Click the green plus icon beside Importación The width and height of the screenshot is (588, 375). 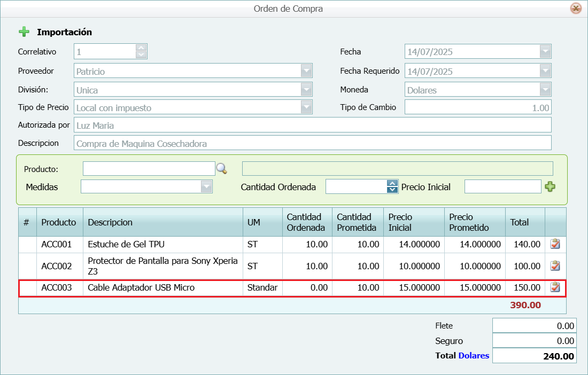[24, 32]
